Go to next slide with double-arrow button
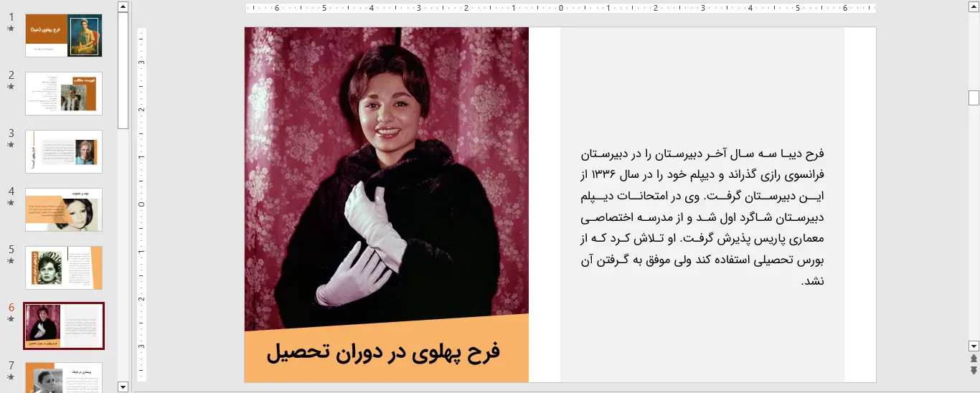This screenshot has height=393, width=980. tap(974, 370)
